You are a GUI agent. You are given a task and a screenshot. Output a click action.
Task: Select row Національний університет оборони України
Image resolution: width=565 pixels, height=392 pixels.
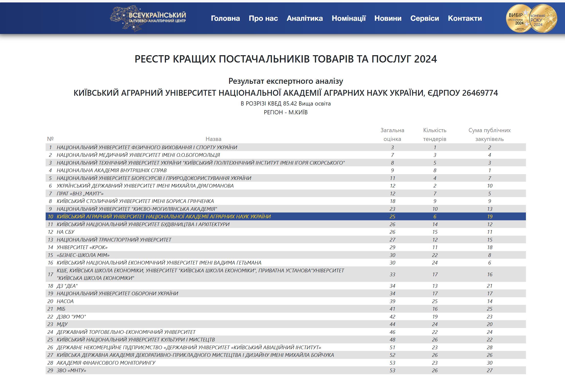[286, 294]
